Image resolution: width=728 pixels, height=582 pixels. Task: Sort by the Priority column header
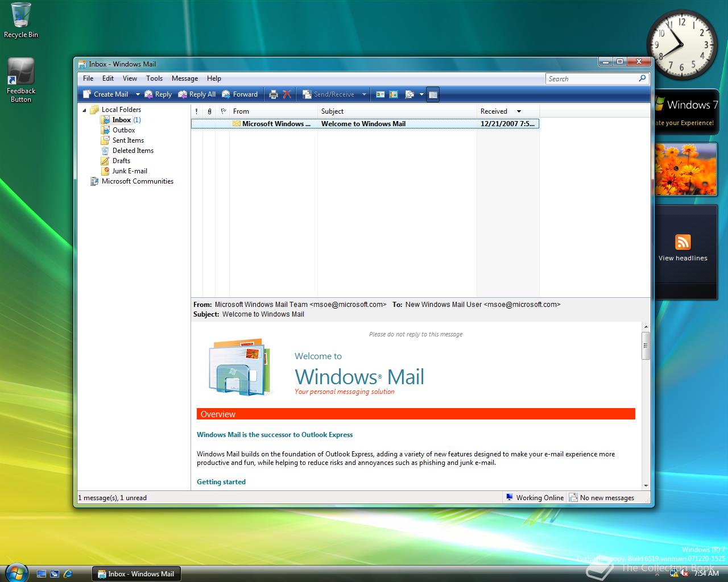point(197,111)
